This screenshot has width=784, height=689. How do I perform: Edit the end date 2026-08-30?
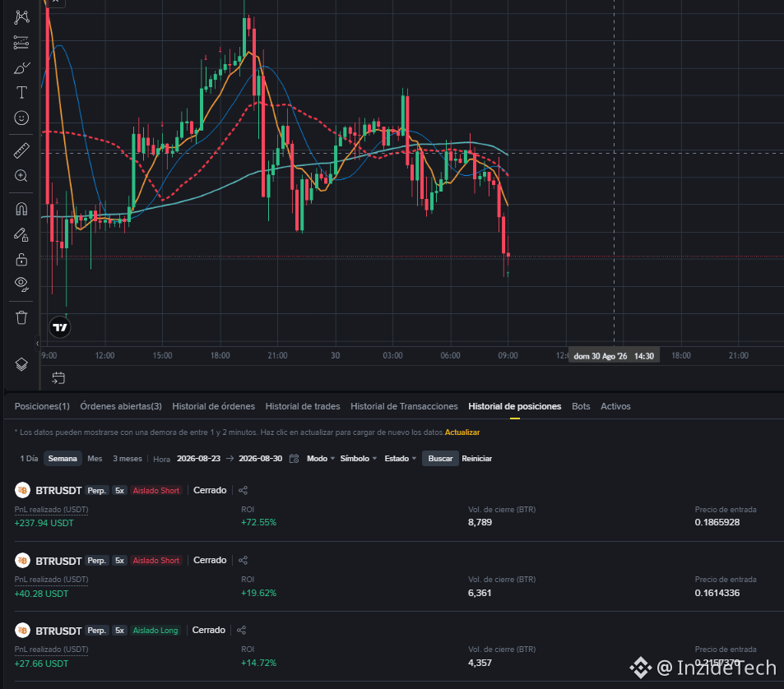click(x=261, y=458)
